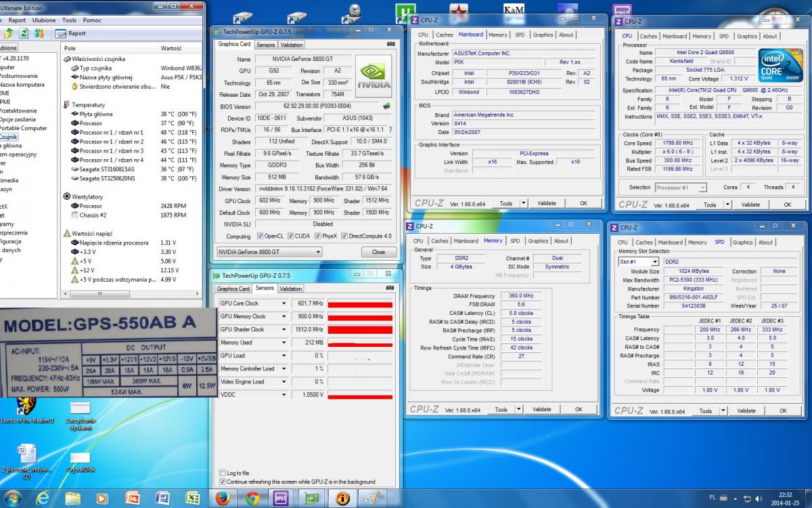Viewport: 812px width, 508px height.
Task: Click the save BIOS chip icon in GPU-Z
Action: pyautogui.click(x=386, y=106)
